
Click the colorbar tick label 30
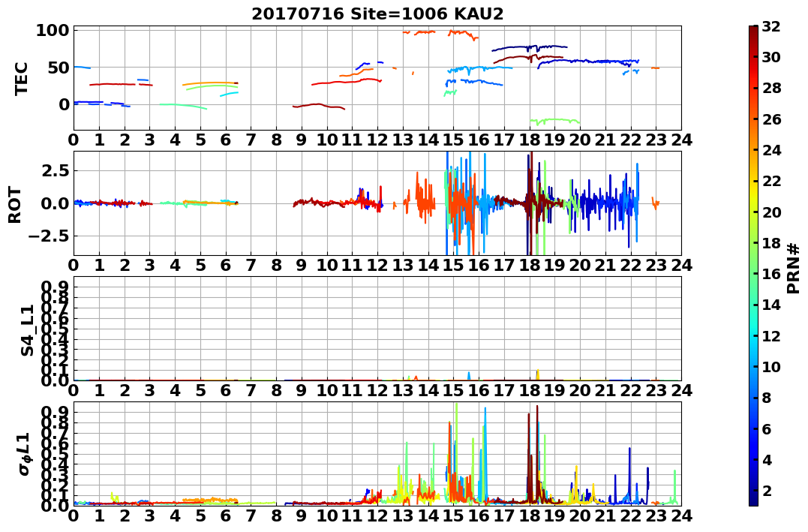pos(771,57)
